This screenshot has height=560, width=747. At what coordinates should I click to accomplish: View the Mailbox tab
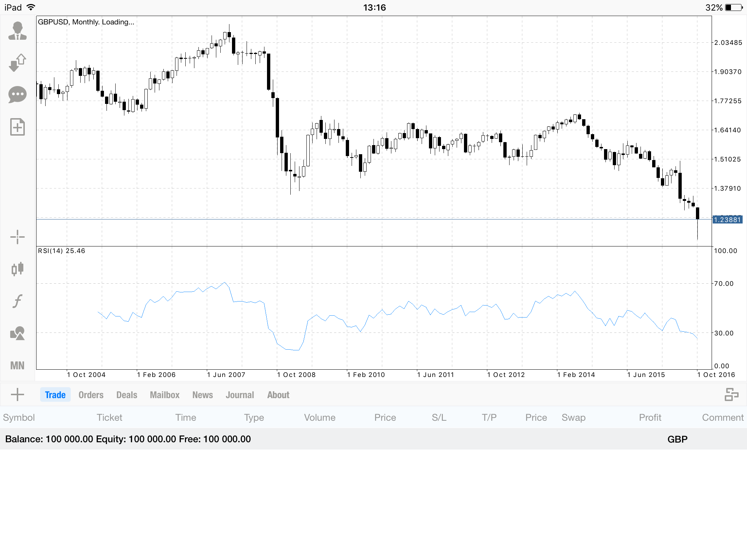pos(165,395)
